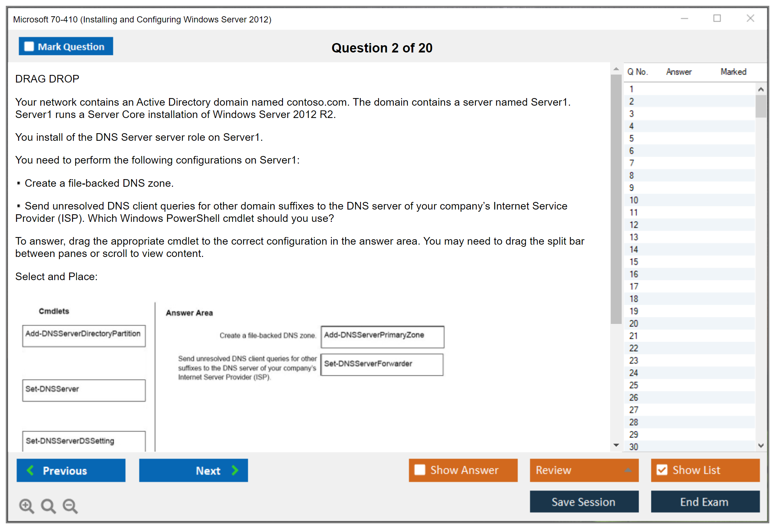Click question pane scroll-down arrow

[x=616, y=445]
